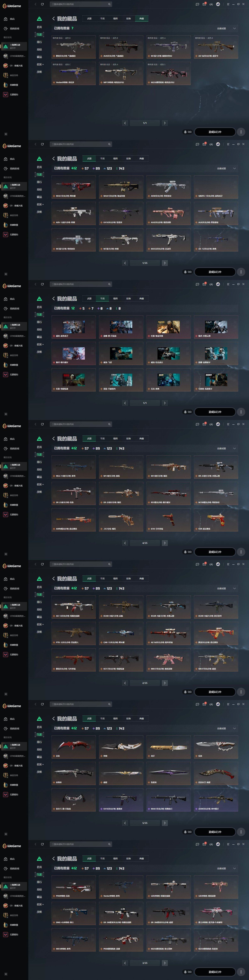Click 改枪 sidebar link in 4/35 window

[x=39, y=492]
